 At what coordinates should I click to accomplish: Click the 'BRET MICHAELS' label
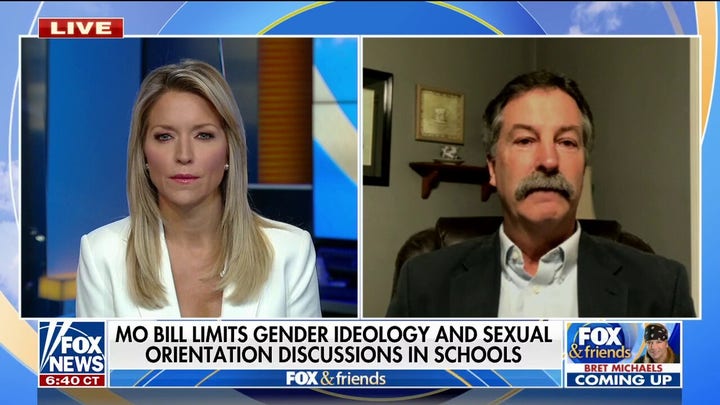pyautogui.click(x=623, y=368)
